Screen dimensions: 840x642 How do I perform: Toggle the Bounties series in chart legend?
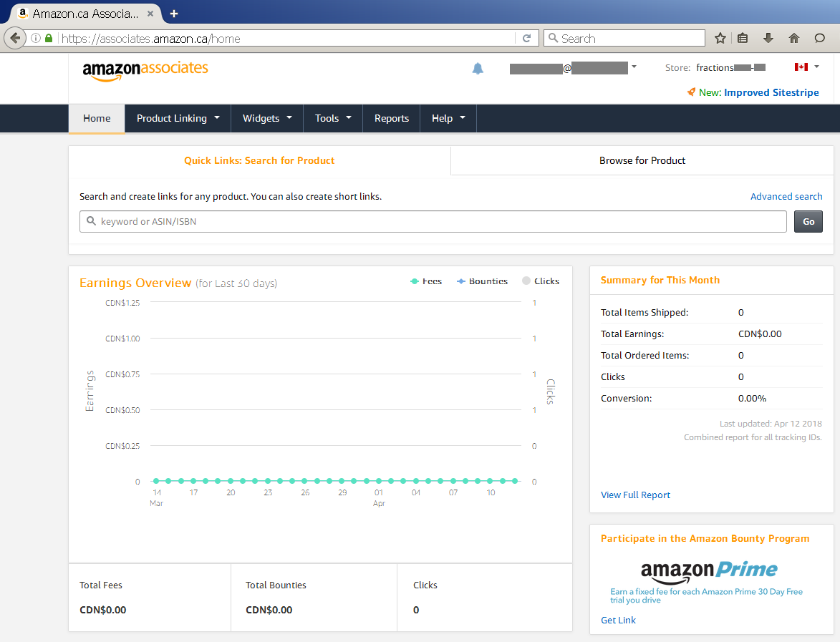[x=482, y=281]
